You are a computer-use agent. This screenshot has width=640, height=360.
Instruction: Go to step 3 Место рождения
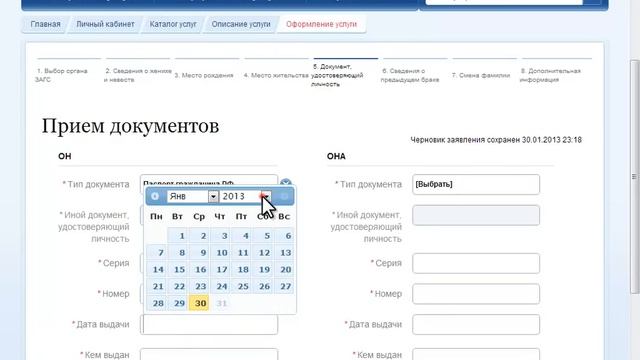[204, 75]
